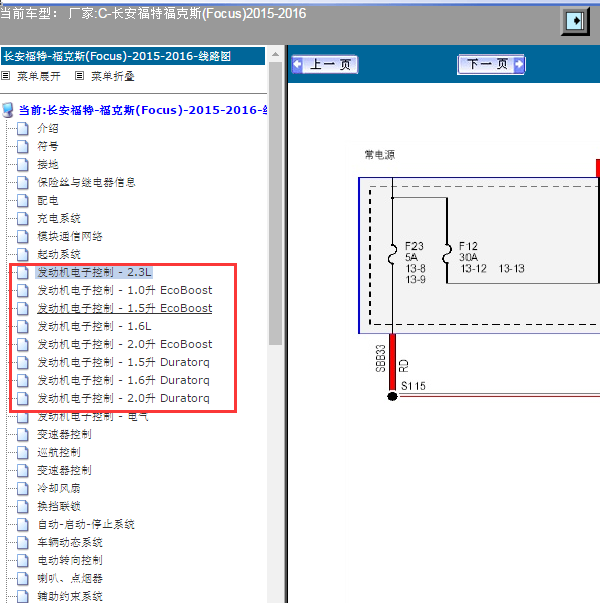The width and height of the screenshot is (600, 603).
Task: Click the exit arrow icon at top right
Action: pyautogui.click(x=575, y=21)
